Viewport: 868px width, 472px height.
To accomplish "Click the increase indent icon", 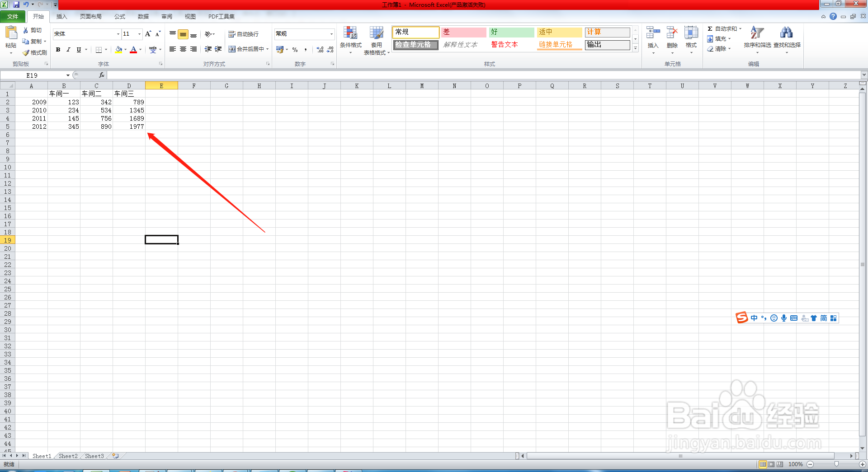I will pos(218,49).
